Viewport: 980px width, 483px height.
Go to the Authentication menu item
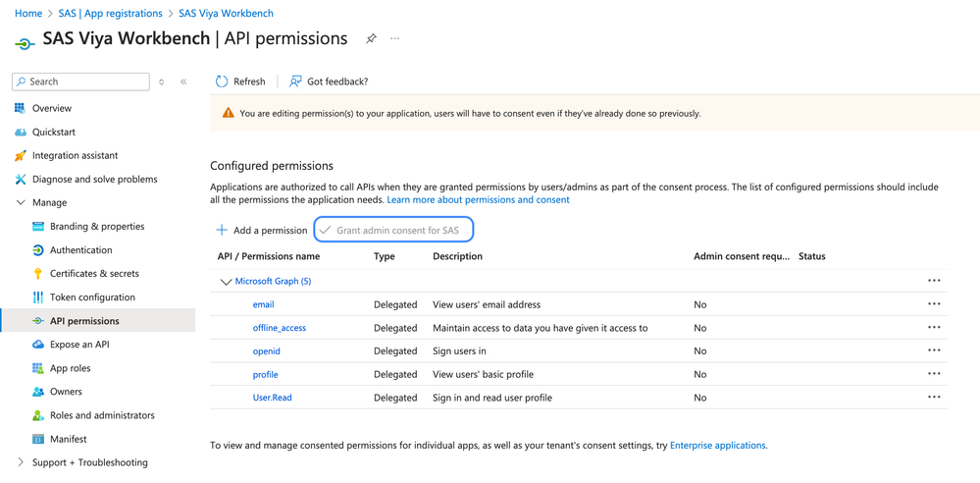click(x=80, y=250)
